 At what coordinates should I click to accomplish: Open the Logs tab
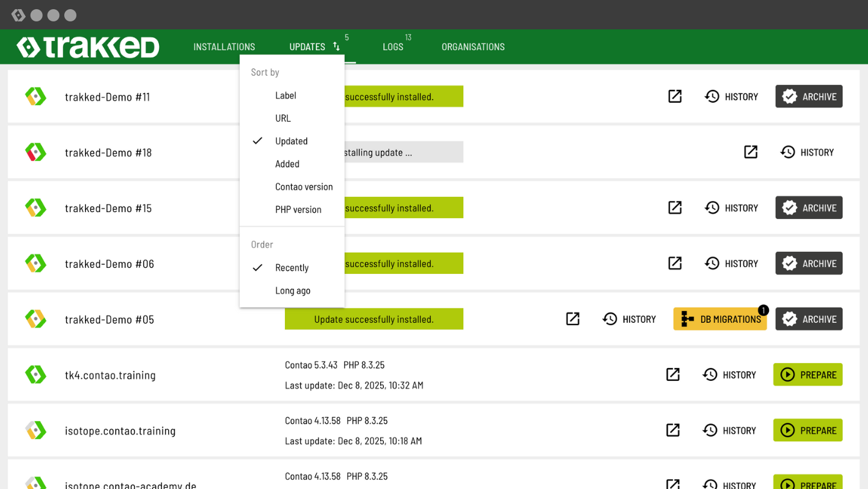pyautogui.click(x=392, y=47)
